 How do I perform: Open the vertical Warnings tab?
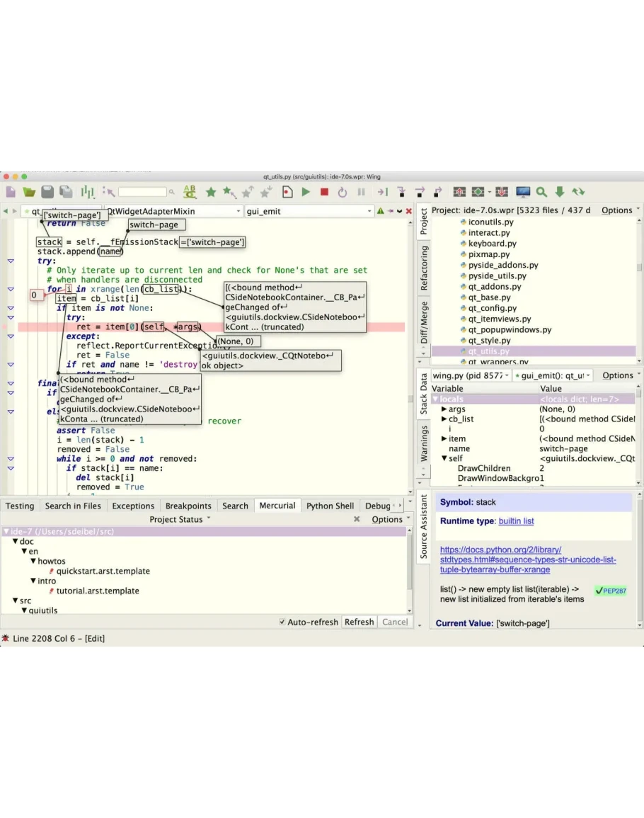(x=424, y=443)
